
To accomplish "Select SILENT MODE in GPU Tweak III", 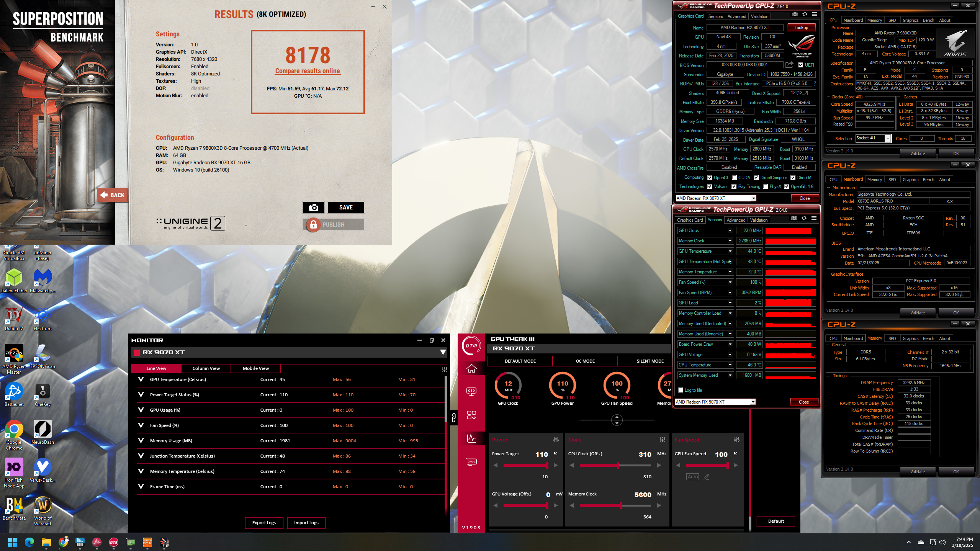I will 650,361.
